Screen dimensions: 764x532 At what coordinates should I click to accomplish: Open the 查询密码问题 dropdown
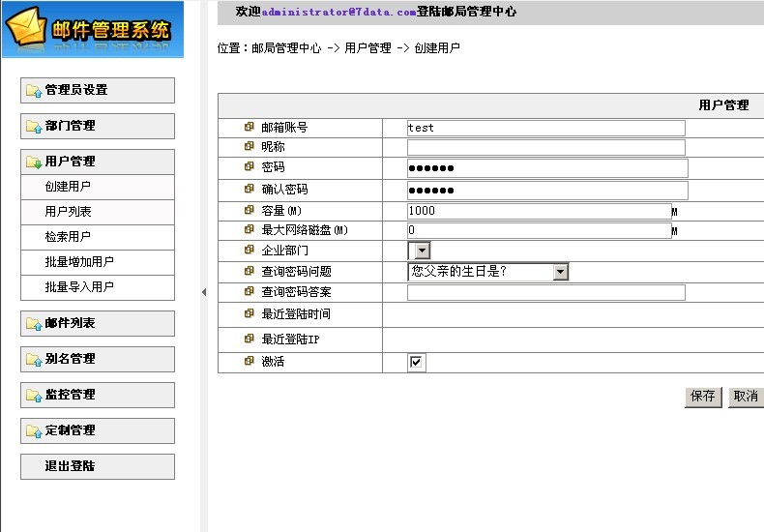pos(488,272)
